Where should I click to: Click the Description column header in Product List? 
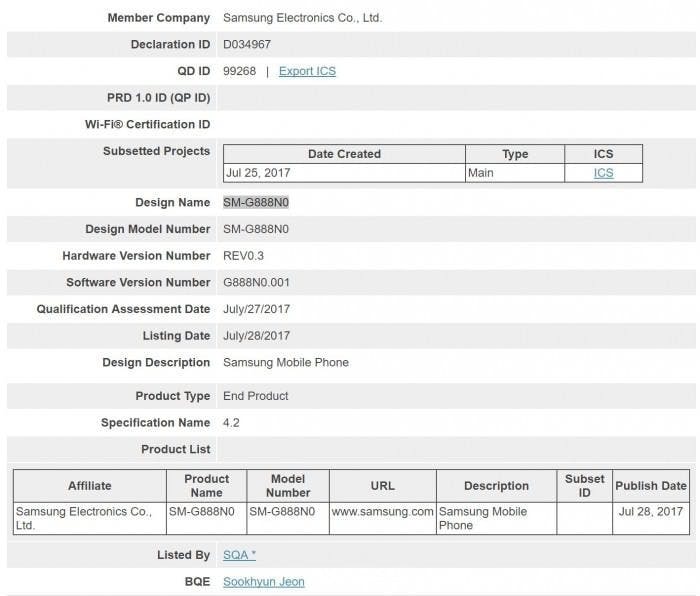(x=496, y=486)
